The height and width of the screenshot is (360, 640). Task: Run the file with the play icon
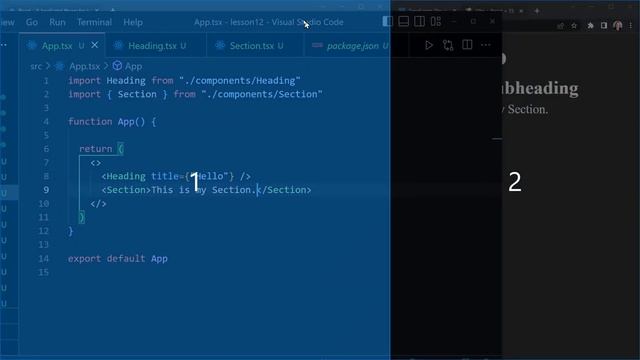[429, 45]
